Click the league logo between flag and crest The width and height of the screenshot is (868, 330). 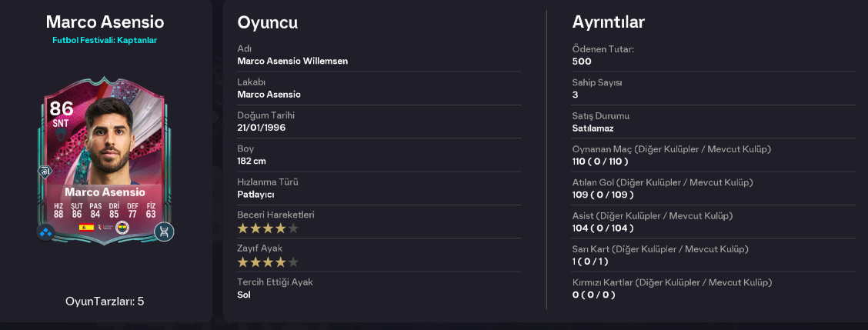pos(104,227)
